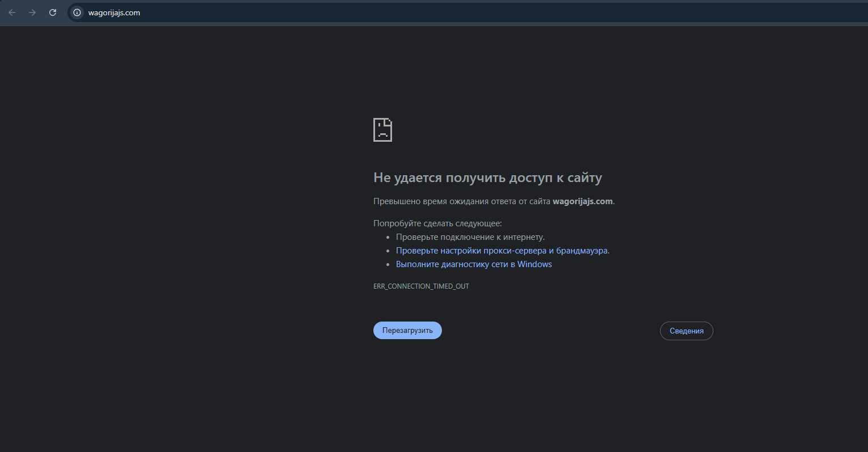Viewport: 868px width, 452px height.
Task: Click the bullet before the proxy settings link
Action: click(x=388, y=251)
